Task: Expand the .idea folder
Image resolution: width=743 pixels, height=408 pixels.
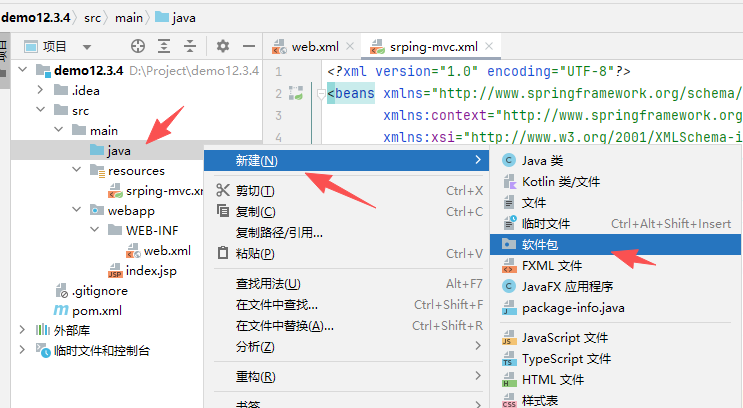Action: click(x=40, y=90)
